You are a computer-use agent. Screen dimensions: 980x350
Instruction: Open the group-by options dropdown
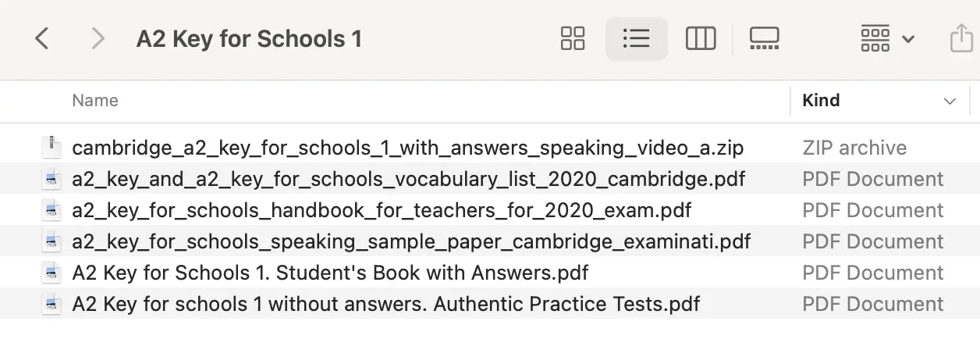[x=887, y=38]
